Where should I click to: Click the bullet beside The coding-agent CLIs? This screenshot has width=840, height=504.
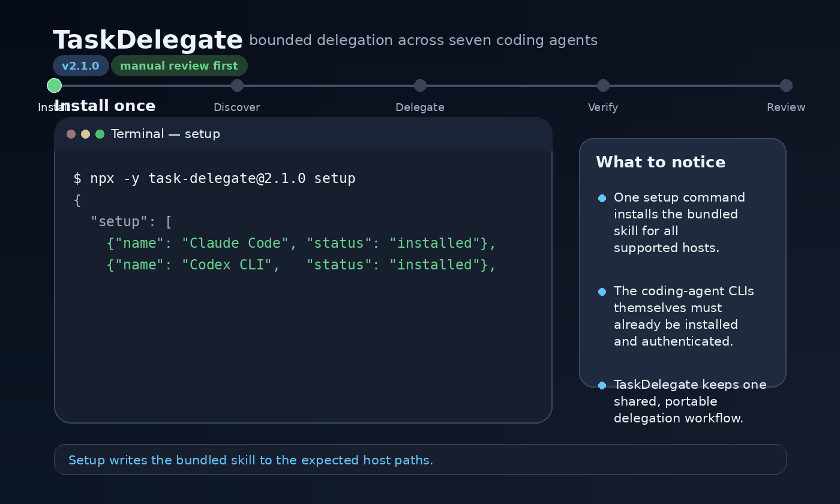pyautogui.click(x=602, y=292)
